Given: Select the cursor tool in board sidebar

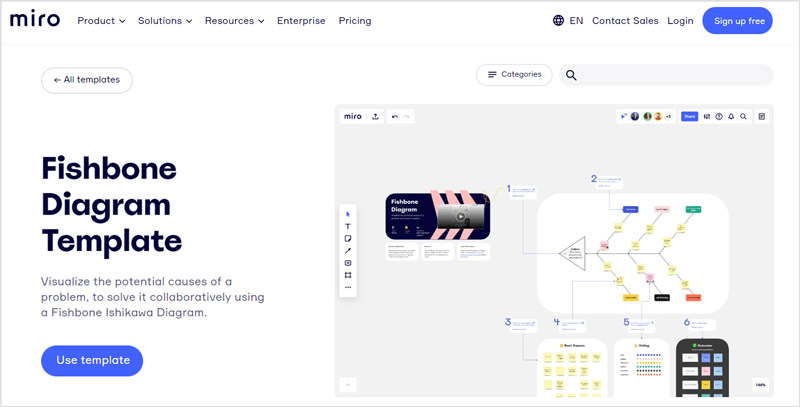Looking at the screenshot, I should pyautogui.click(x=348, y=214).
